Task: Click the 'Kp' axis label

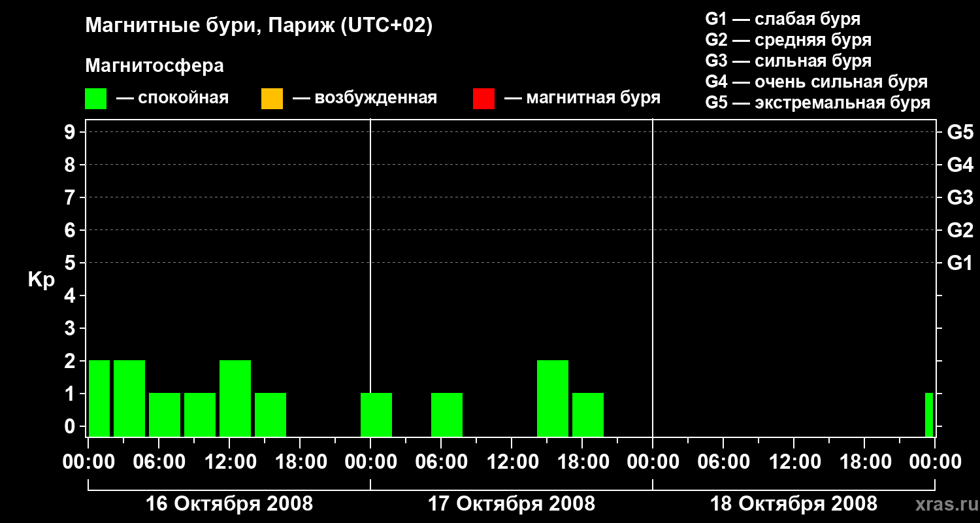Action: coord(42,280)
